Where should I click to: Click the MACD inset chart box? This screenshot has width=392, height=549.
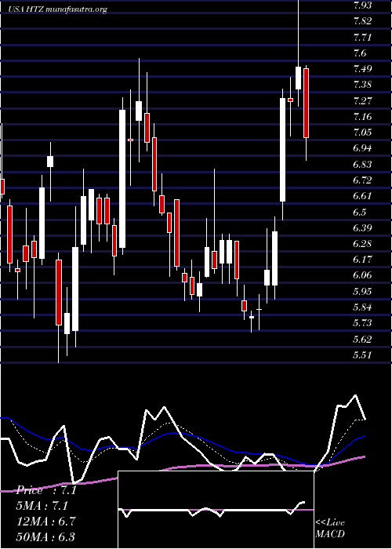pos(216,510)
